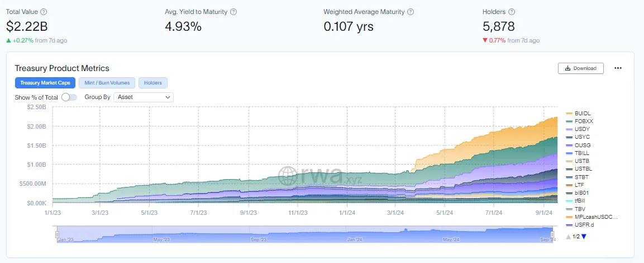Viewport: 644px width, 263px height.
Task: Switch to the Holders chart tab
Action: (x=153, y=83)
